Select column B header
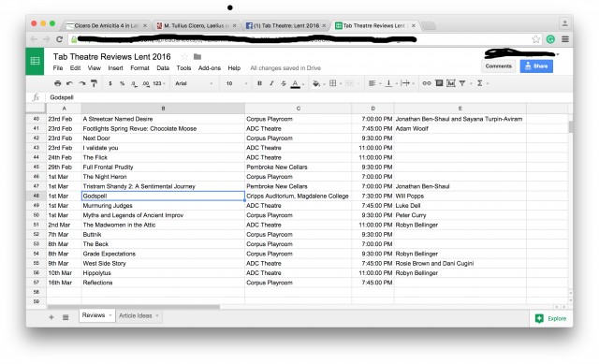 click(163, 109)
